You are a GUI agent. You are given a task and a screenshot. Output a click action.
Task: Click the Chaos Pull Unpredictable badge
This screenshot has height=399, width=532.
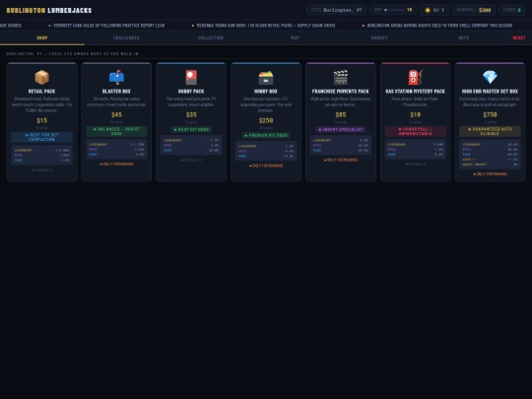tap(415, 131)
